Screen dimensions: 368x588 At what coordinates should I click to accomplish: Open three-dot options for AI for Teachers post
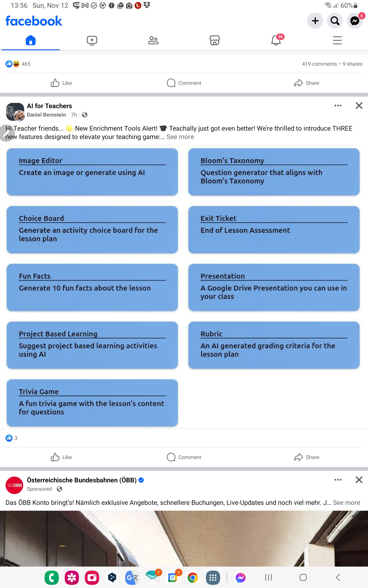pos(338,106)
